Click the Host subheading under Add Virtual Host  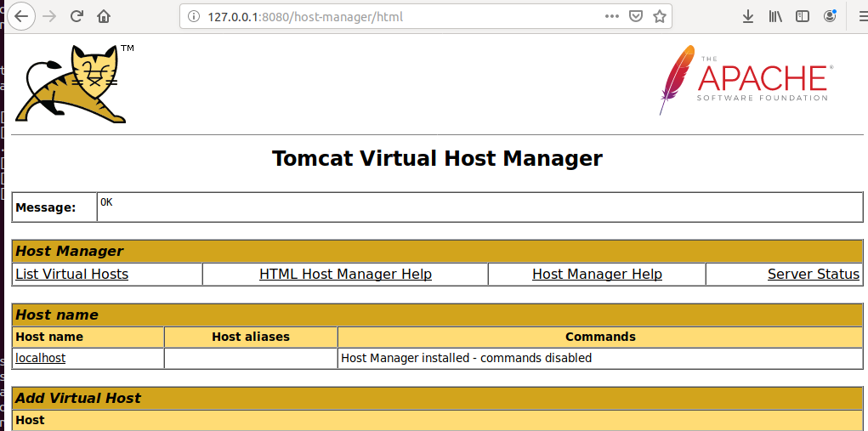[x=437, y=420]
